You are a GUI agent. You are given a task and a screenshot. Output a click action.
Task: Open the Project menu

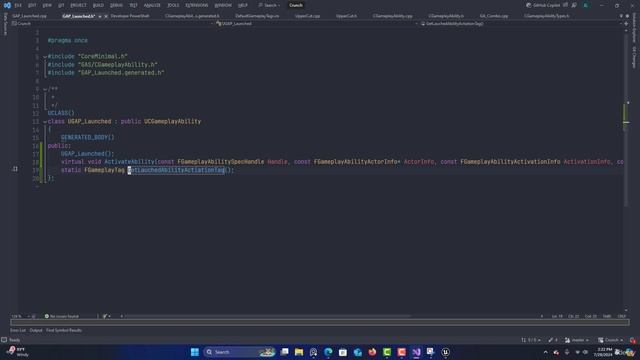(78, 5)
